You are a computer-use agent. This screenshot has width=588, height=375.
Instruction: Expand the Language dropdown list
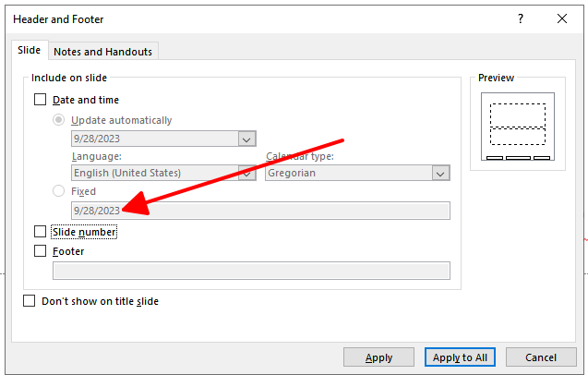click(247, 173)
